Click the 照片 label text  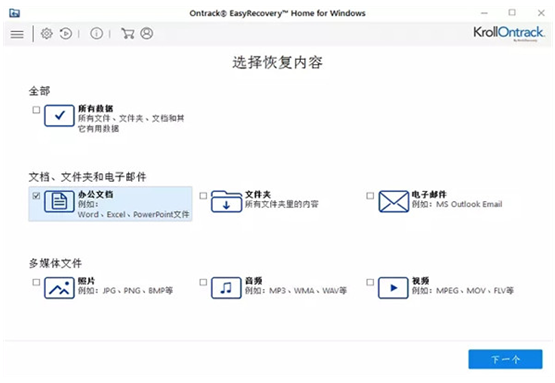(x=87, y=281)
